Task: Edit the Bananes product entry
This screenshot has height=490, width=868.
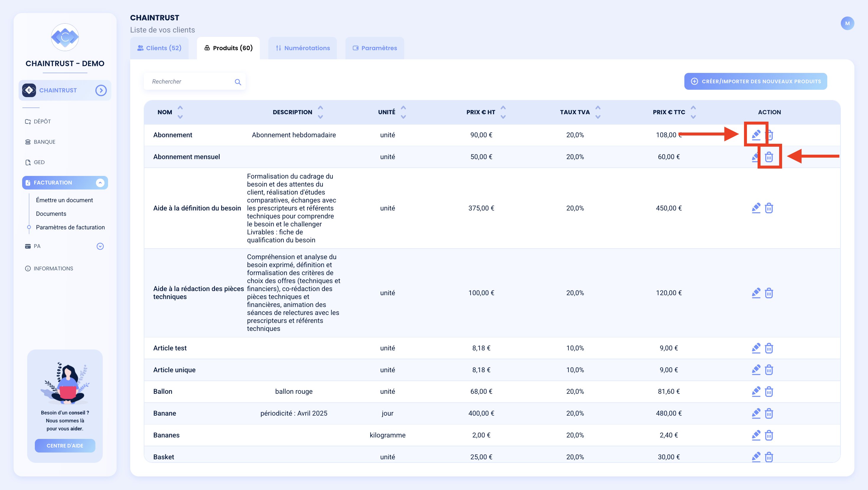Action: (756, 435)
